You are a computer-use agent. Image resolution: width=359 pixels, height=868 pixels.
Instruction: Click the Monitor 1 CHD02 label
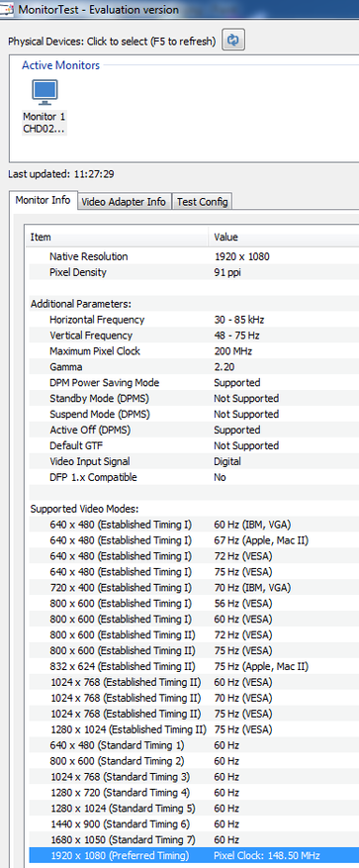(x=45, y=123)
